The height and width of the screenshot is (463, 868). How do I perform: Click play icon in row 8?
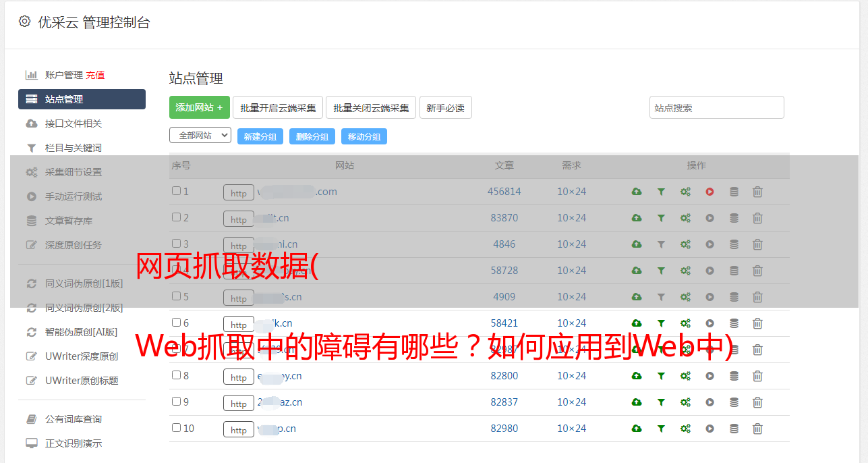pyautogui.click(x=710, y=376)
